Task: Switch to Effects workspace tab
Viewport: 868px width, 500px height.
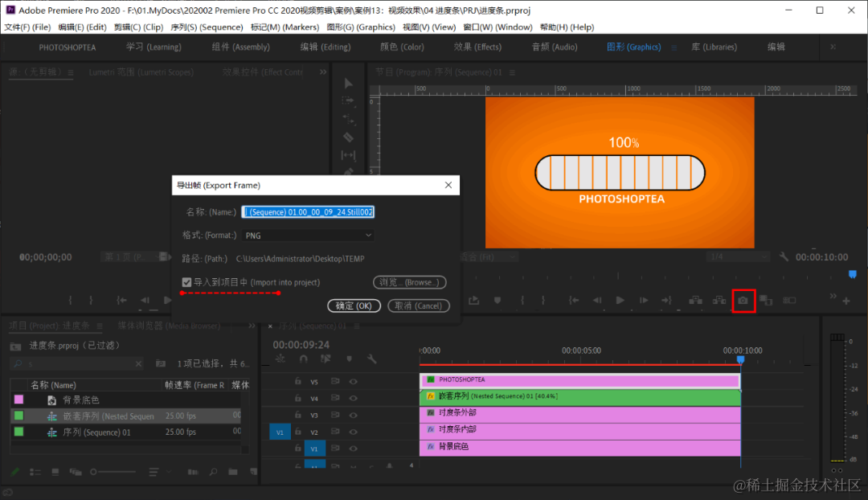Action: (477, 47)
